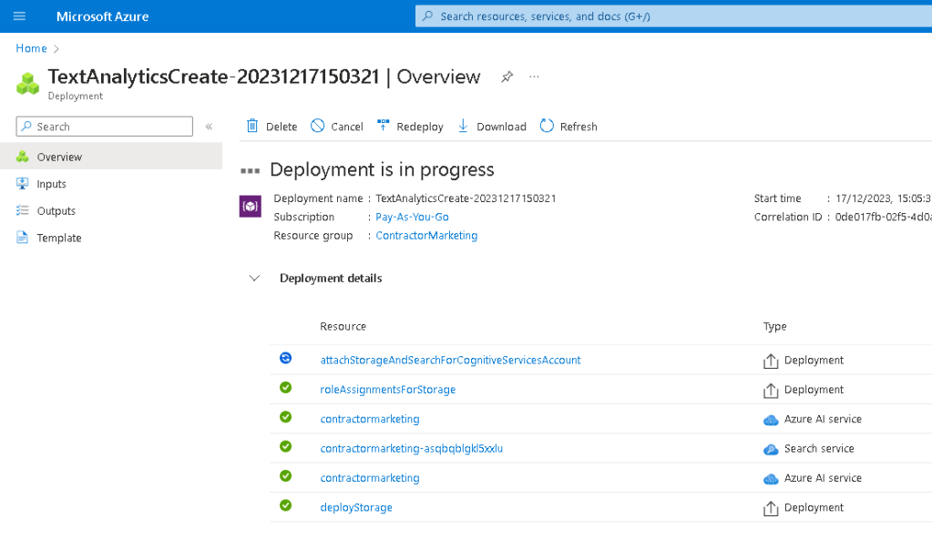Click the Outputs checklist icon
Image resolution: width=932 pixels, height=560 pixels.
point(22,210)
